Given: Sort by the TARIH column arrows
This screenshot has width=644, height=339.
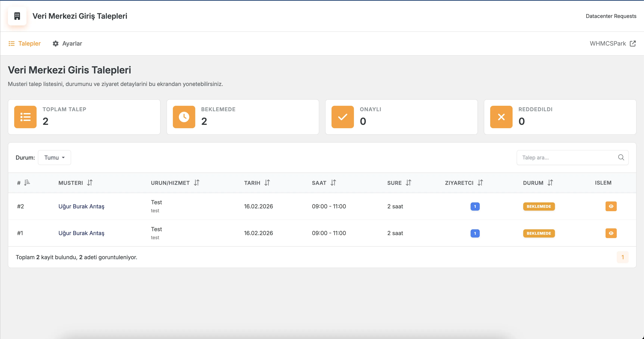Looking at the screenshot, I should click(267, 183).
